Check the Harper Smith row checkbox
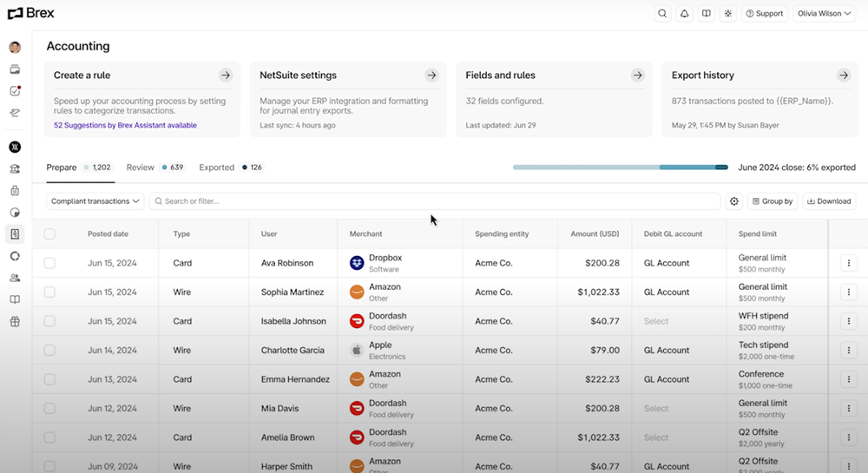Screen dimensions: 868x473 pyautogui.click(x=49, y=466)
